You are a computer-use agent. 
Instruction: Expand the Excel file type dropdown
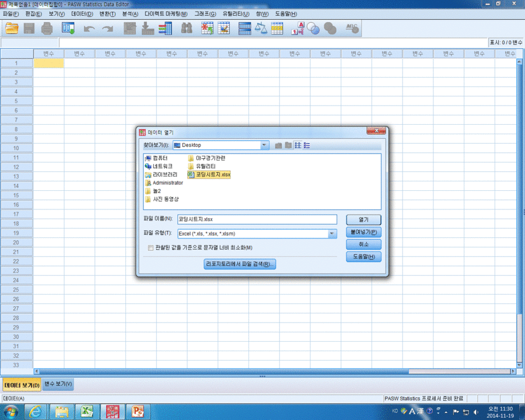(332, 234)
